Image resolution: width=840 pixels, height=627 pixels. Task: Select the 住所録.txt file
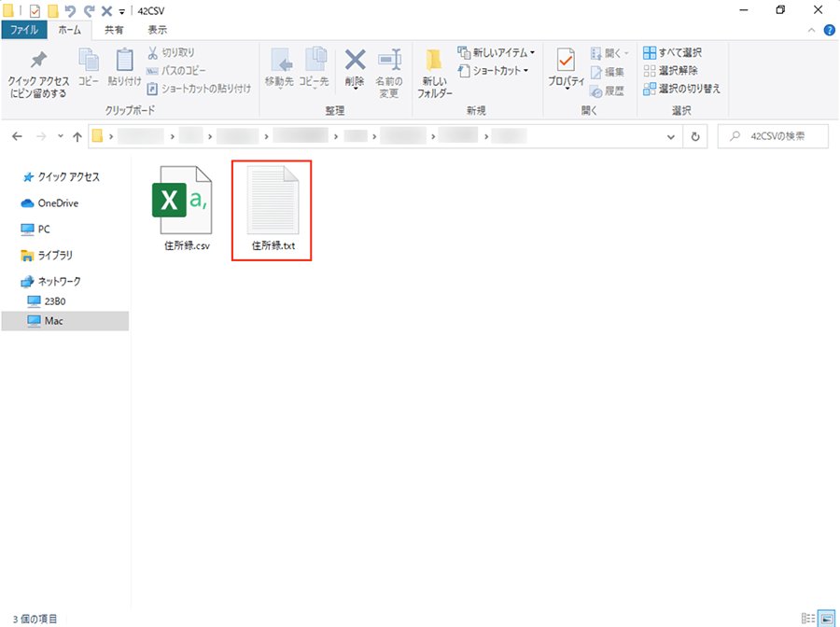point(273,209)
